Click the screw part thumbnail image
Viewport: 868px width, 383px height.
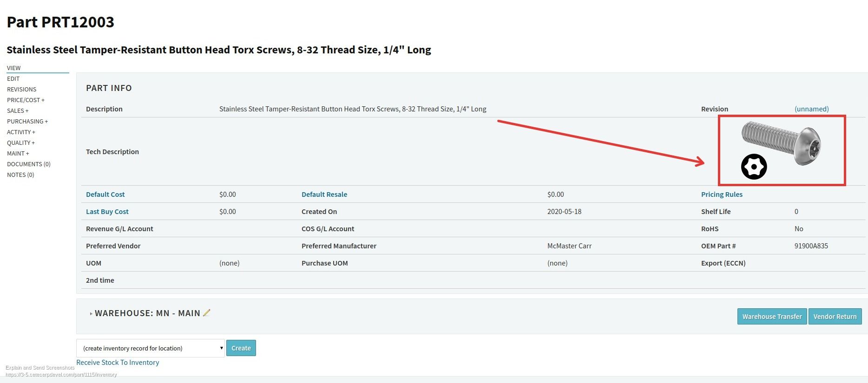coord(781,150)
